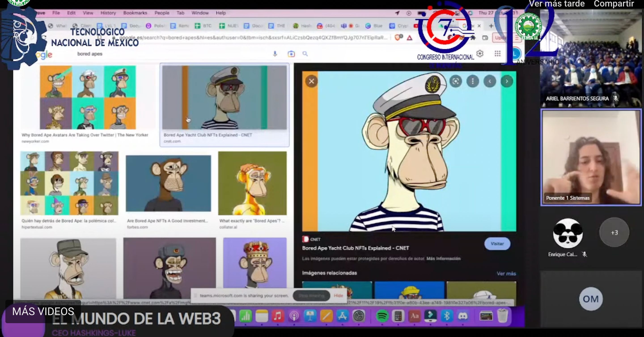
Task: Click the MÁS VIDEOS overlay button
Action: (43, 312)
